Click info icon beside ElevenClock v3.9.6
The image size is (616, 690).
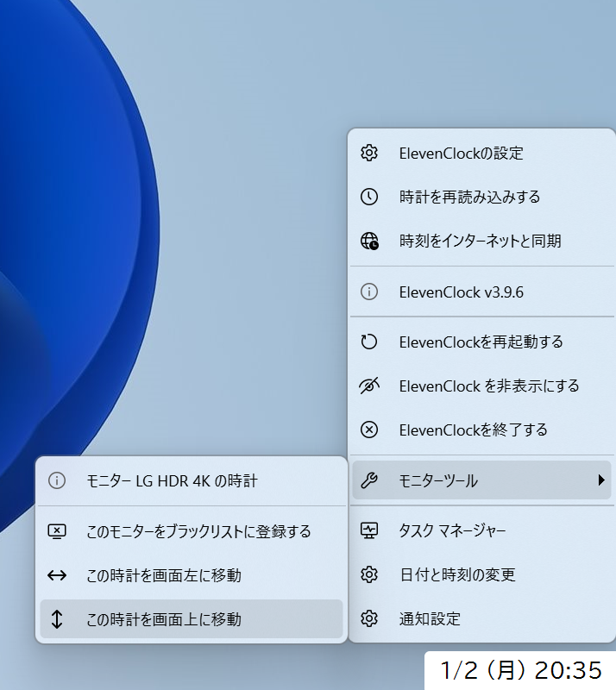pyautogui.click(x=369, y=292)
